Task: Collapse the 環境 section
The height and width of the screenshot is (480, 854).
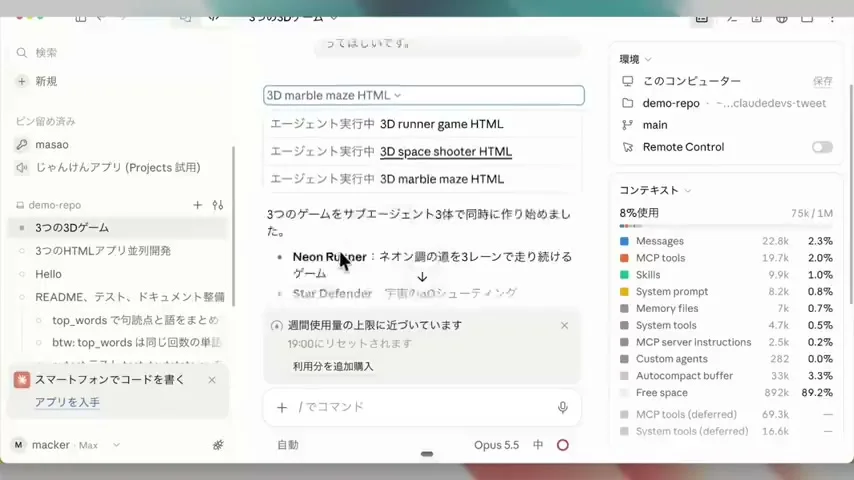Action: 635,59
